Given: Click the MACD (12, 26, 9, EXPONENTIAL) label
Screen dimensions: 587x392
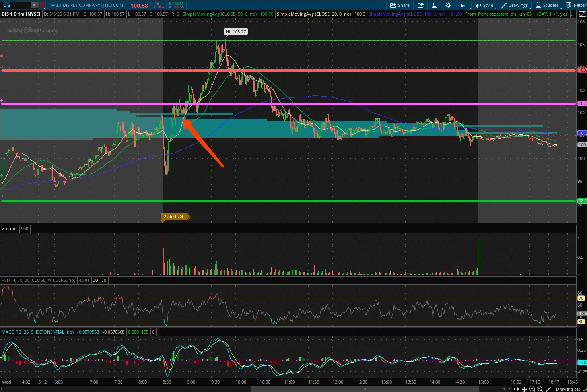Looking at the screenshot, I should [38, 332].
